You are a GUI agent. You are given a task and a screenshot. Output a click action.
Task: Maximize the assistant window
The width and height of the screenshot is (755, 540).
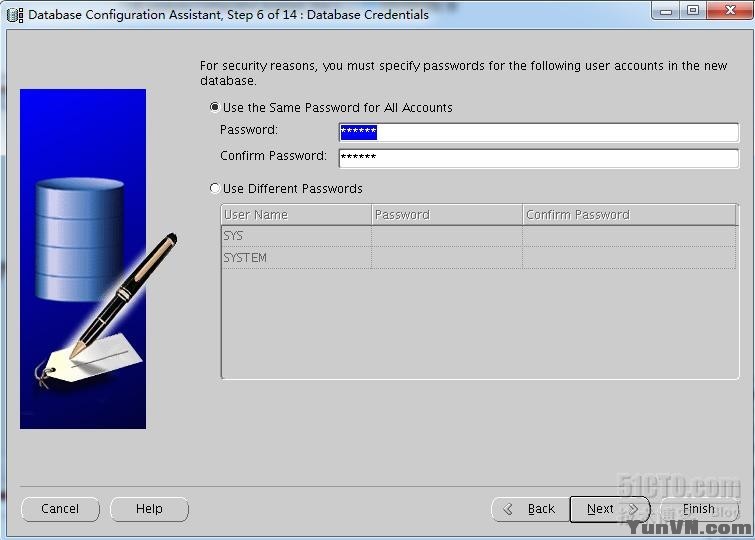point(693,11)
